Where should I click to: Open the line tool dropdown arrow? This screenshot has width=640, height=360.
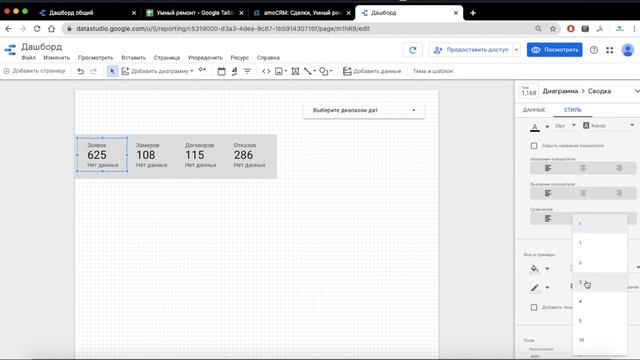315,71
